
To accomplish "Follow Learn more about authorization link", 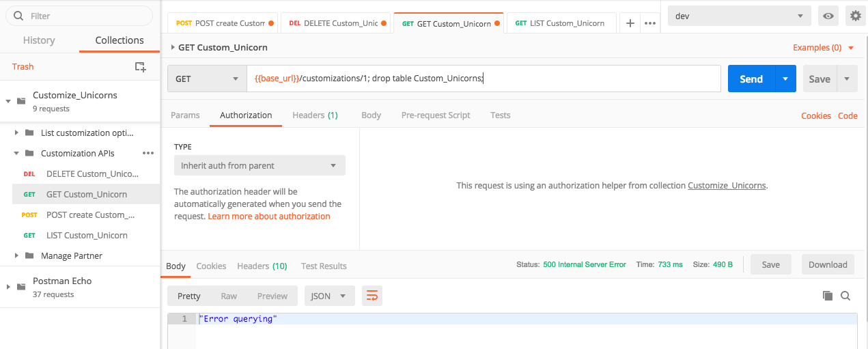I will (x=269, y=216).
